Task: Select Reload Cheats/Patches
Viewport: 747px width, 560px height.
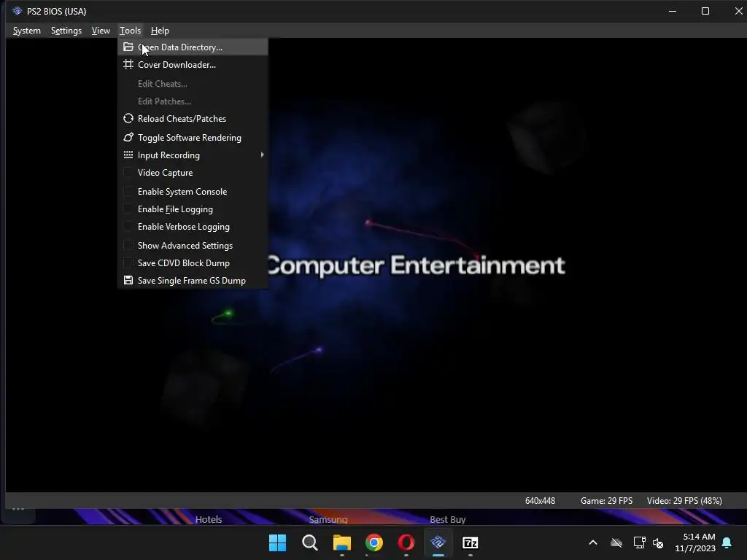Action: click(193, 119)
